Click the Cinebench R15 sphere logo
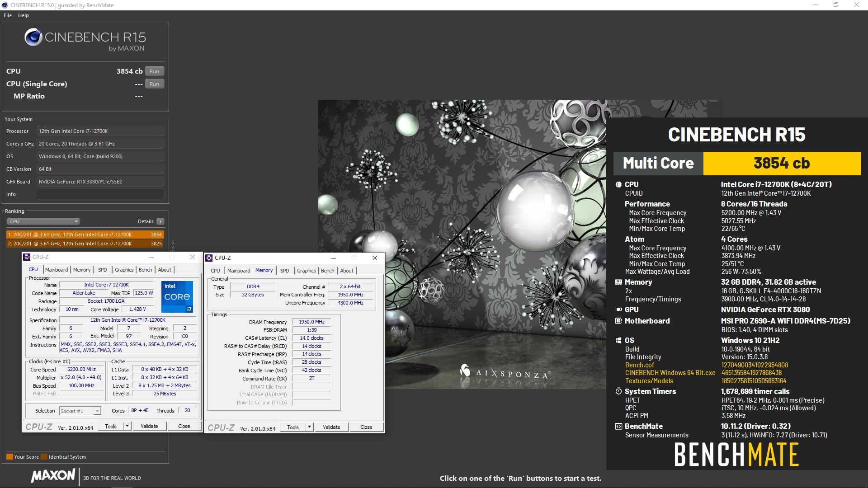868x488 pixels. point(33,37)
